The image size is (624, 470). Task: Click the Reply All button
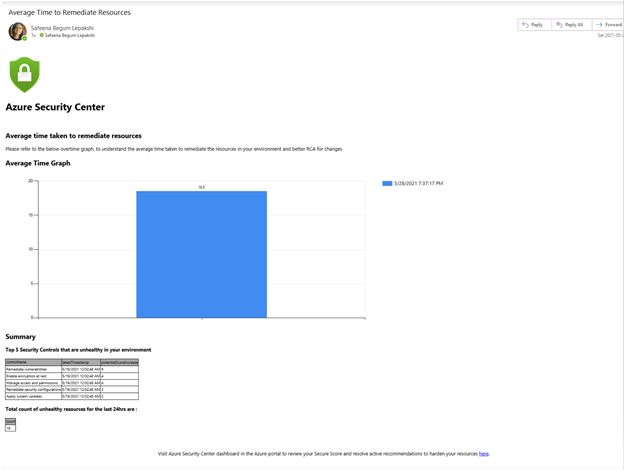click(x=571, y=25)
